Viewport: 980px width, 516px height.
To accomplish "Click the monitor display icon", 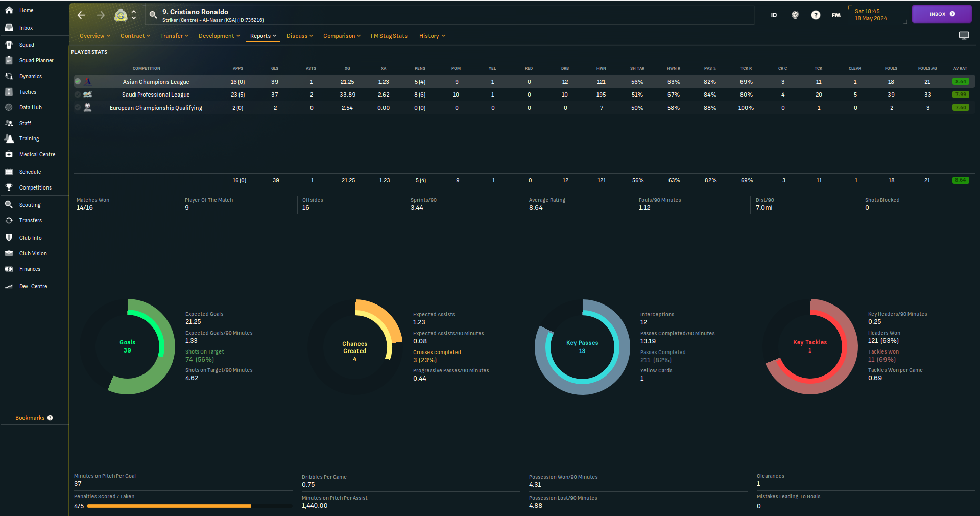I will point(964,35).
